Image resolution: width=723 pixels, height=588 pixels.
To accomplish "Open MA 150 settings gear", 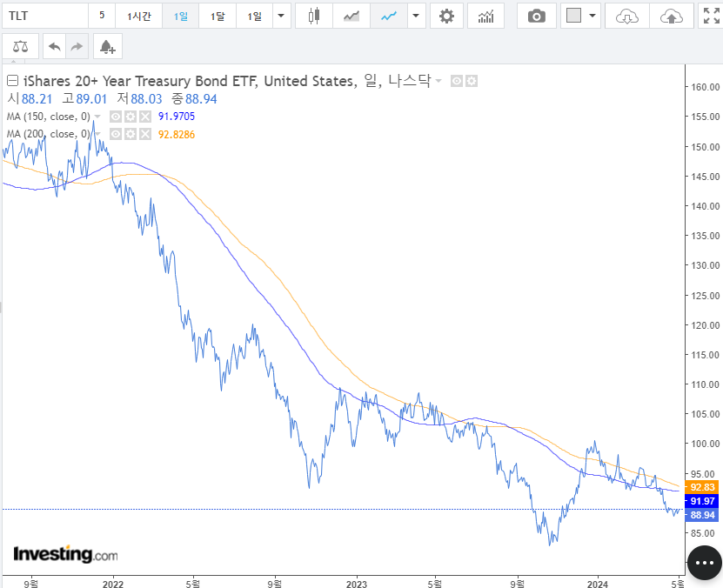I will point(131,117).
